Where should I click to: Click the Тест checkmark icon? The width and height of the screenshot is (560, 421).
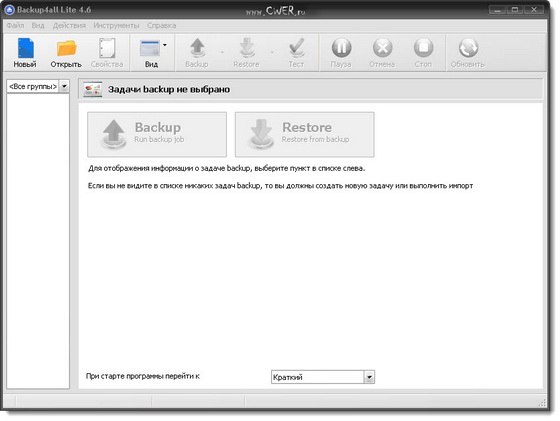[x=296, y=48]
